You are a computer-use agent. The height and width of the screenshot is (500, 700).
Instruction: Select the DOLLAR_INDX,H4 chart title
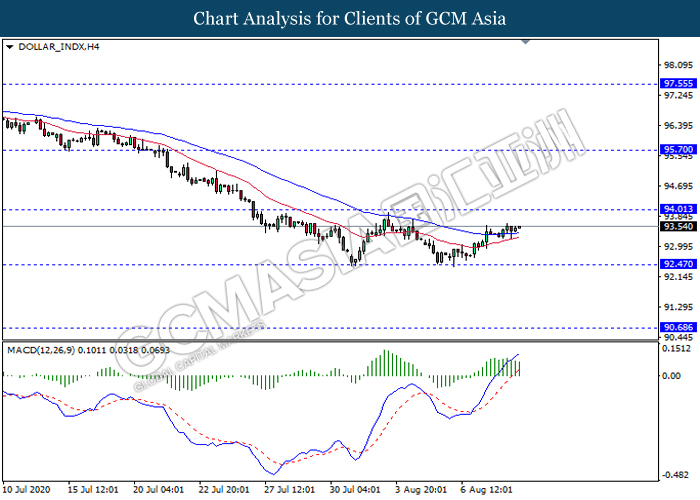58,47
